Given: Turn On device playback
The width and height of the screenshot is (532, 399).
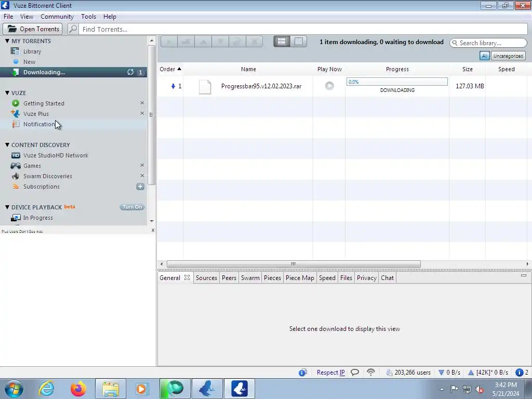Looking at the screenshot, I should pyautogui.click(x=132, y=207).
